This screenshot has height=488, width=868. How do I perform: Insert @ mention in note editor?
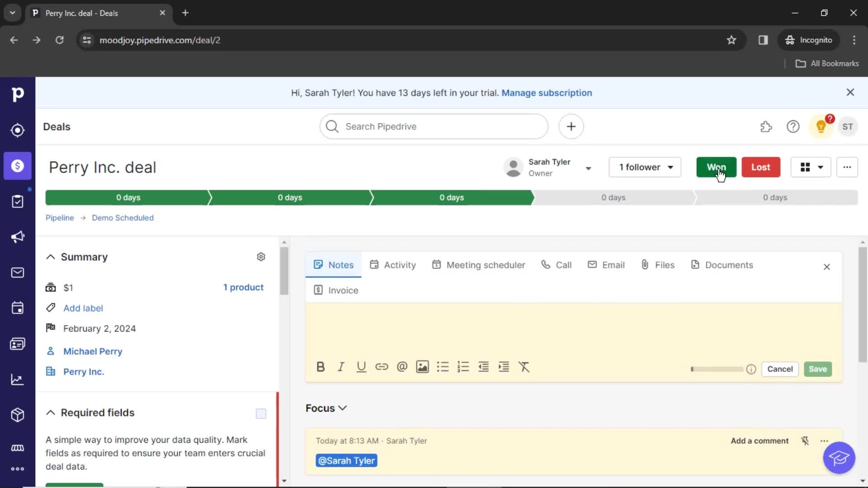(x=402, y=367)
